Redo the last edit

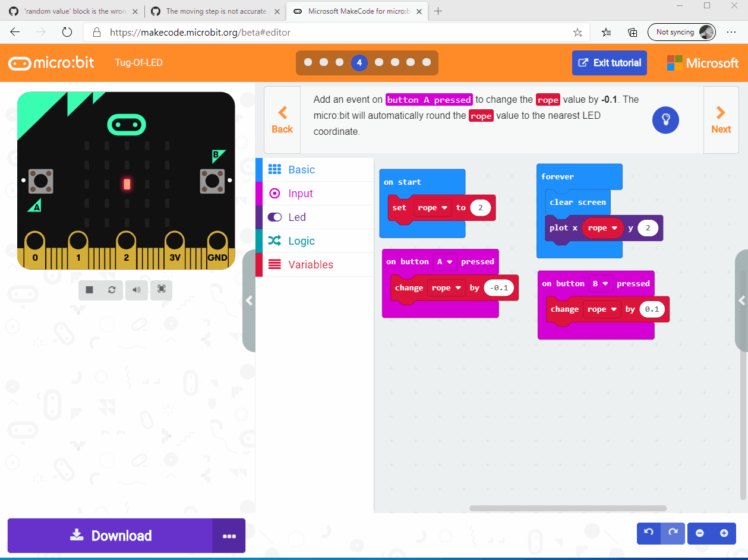point(673,533)
